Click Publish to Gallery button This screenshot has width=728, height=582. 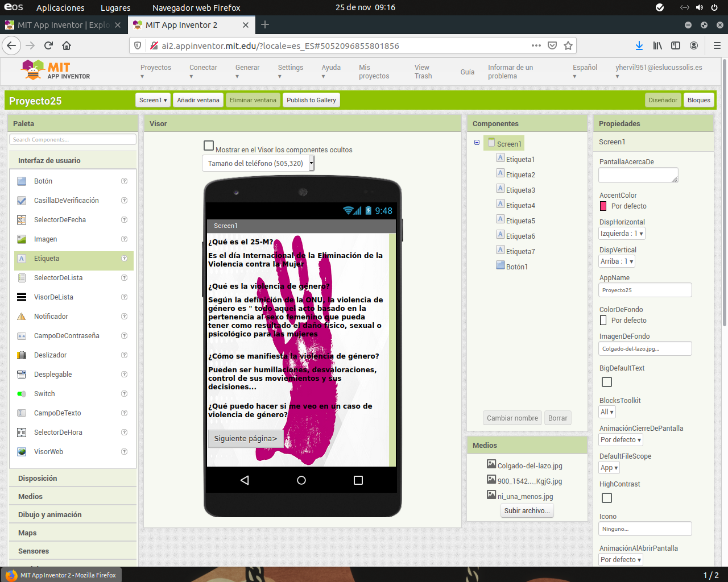tap(311, 100)
